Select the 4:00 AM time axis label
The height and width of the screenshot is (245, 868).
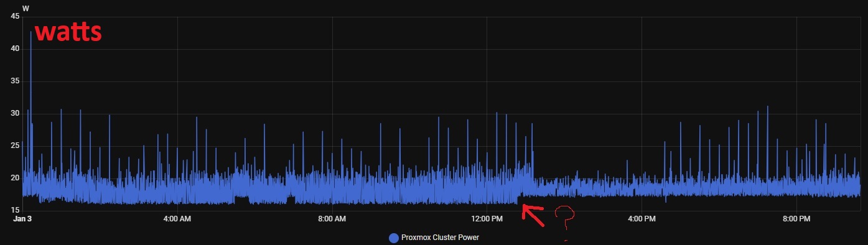pyautogui.click(x=177, y=219)
